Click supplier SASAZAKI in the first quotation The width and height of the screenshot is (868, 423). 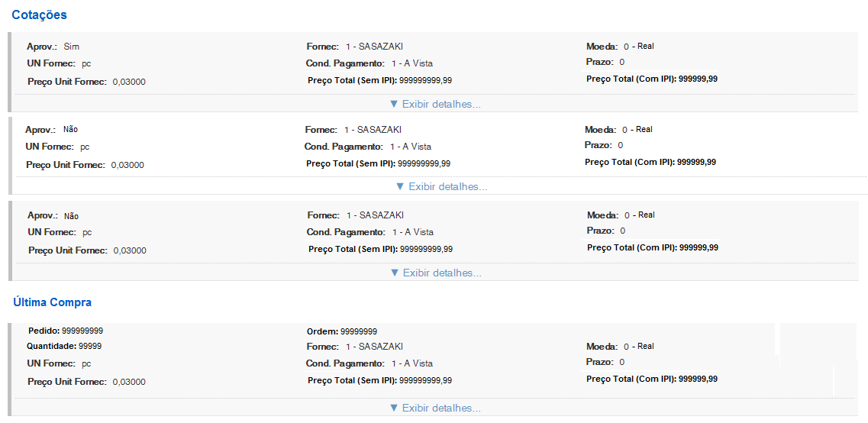(379, 47)
